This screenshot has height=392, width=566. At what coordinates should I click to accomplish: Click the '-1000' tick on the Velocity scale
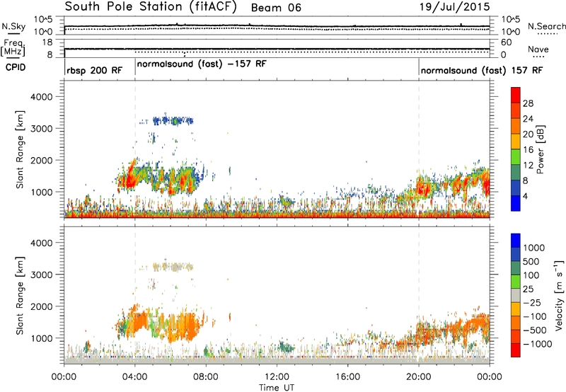[x=537, y=344]
